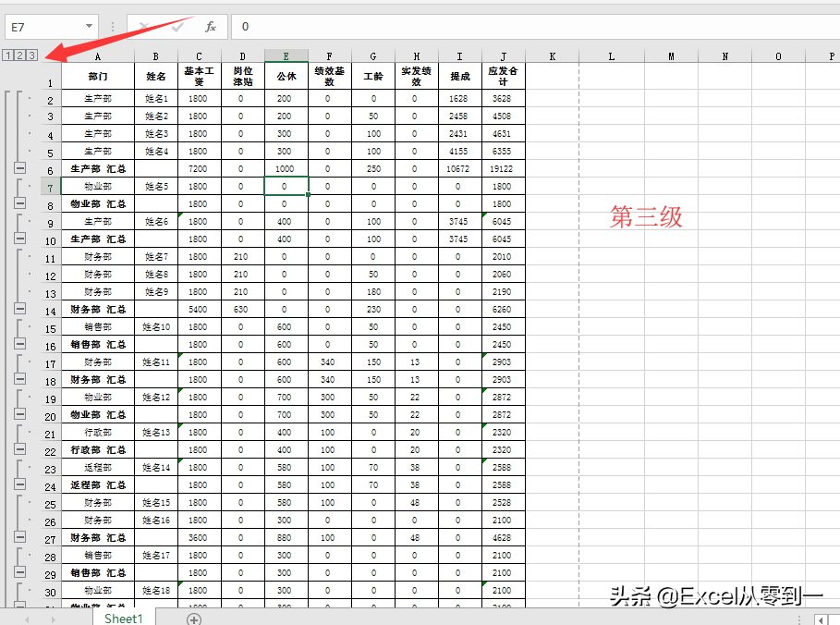Viewport: 840px width, 625px height.
Task: Click outline level 1 button
Action: (x=8, y=55)
